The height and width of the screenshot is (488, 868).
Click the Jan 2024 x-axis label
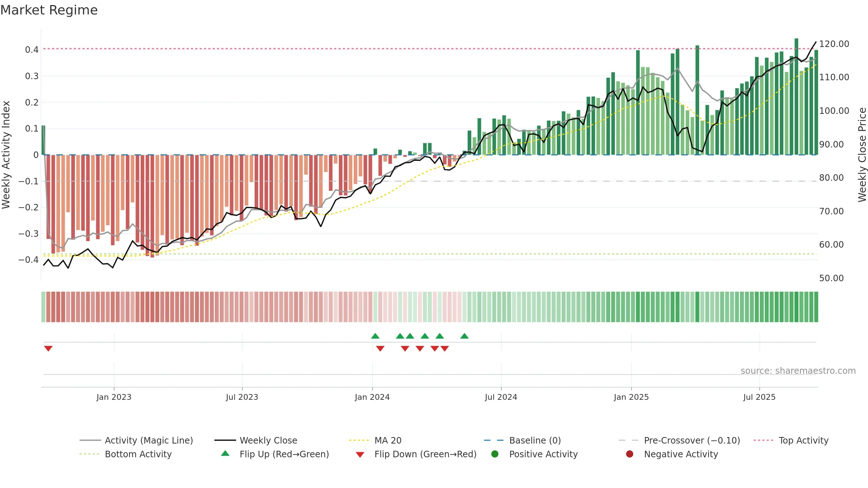pos(372,397)
